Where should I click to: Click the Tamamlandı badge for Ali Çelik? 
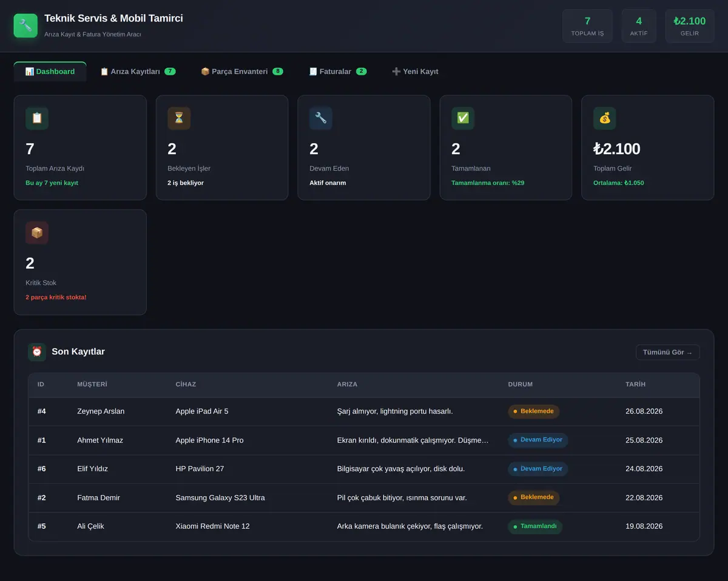coord(535,526)
